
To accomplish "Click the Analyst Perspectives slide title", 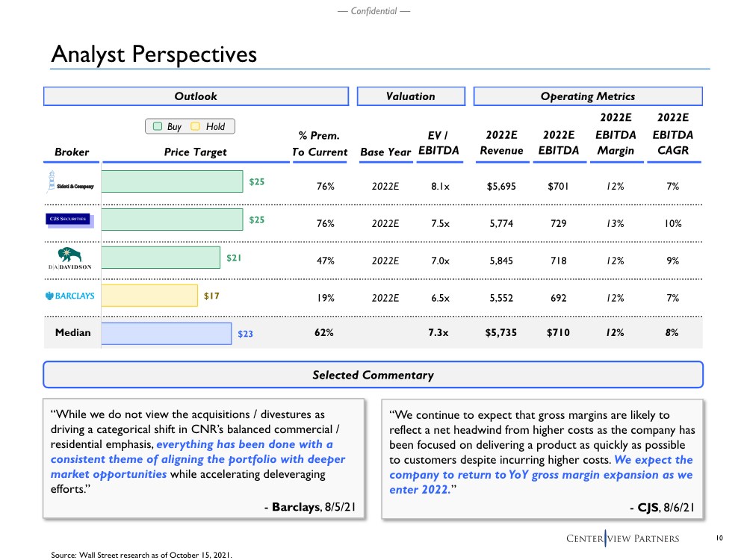I will 154,55.
